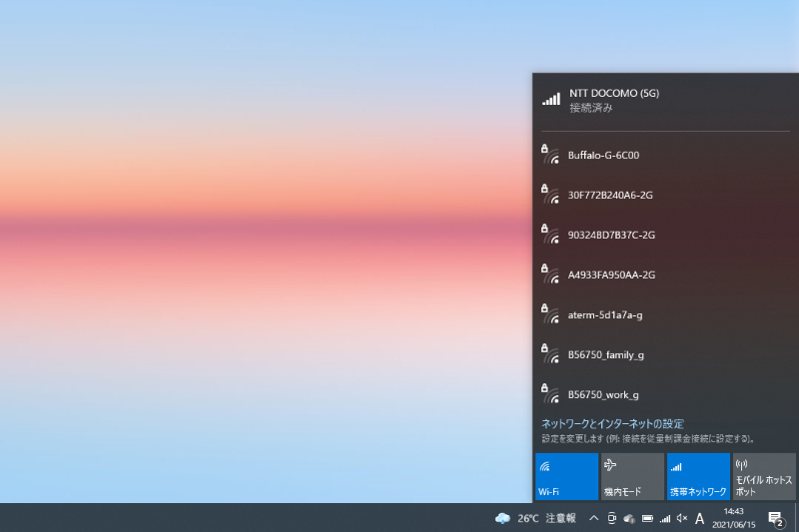Switch the IME input mode A indicator
This screenshot has width=799, height=532.
pos(700,519)
